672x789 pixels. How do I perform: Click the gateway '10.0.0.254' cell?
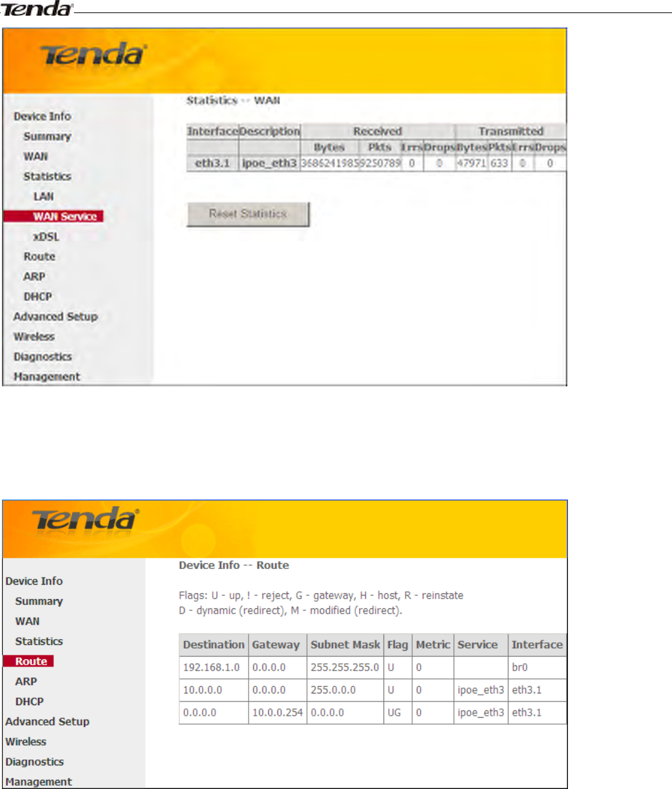coord(277,712)
